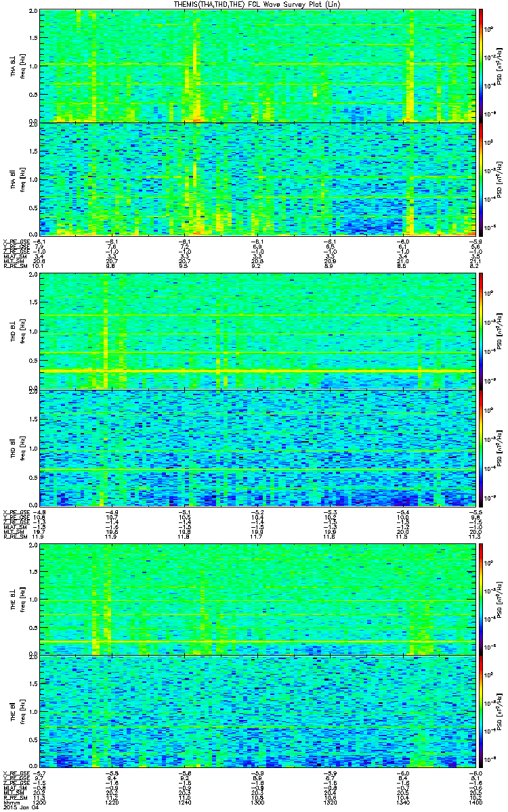Click the 'PSD [nT²/Hz]' label next to THA BL
The height and width of the screenshot is (812, 508).
coord(500,66)
